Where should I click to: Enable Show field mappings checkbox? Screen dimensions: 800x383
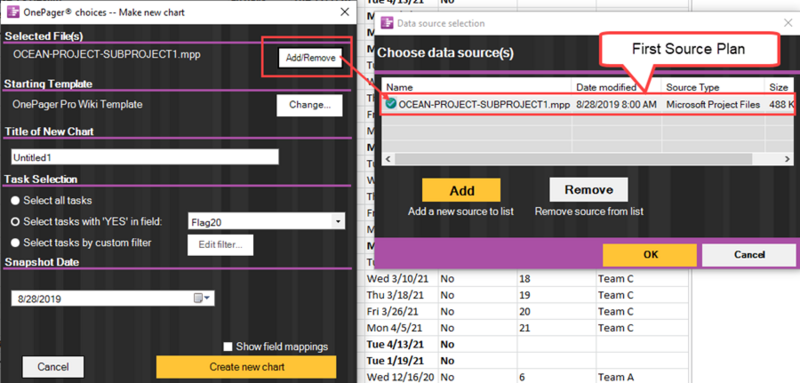(x=228, y=347)
